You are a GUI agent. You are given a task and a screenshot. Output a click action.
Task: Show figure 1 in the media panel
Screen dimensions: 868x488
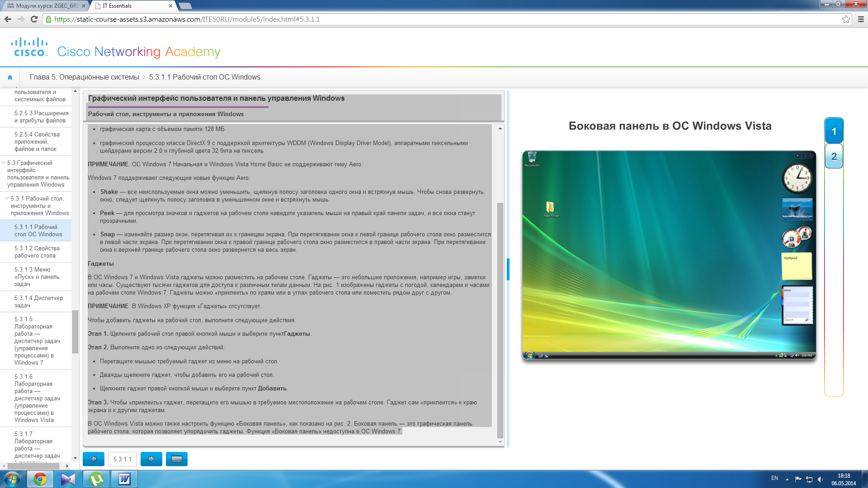point(834,131)
